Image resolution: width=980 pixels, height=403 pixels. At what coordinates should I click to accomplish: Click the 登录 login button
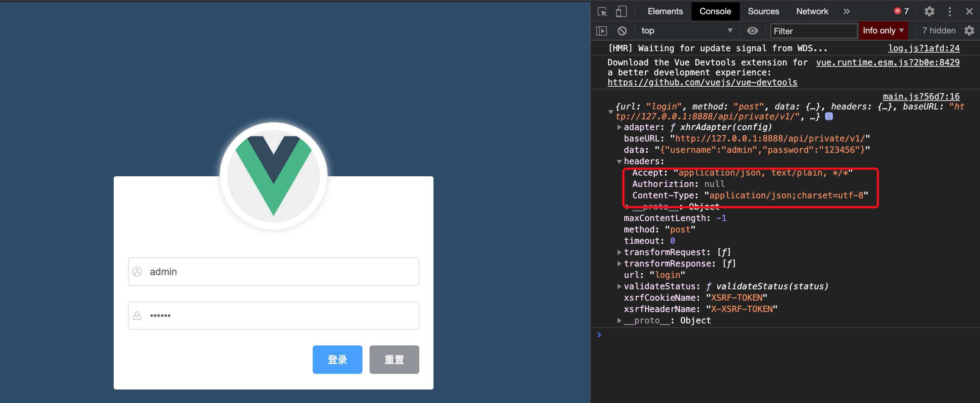click(338, 359)
